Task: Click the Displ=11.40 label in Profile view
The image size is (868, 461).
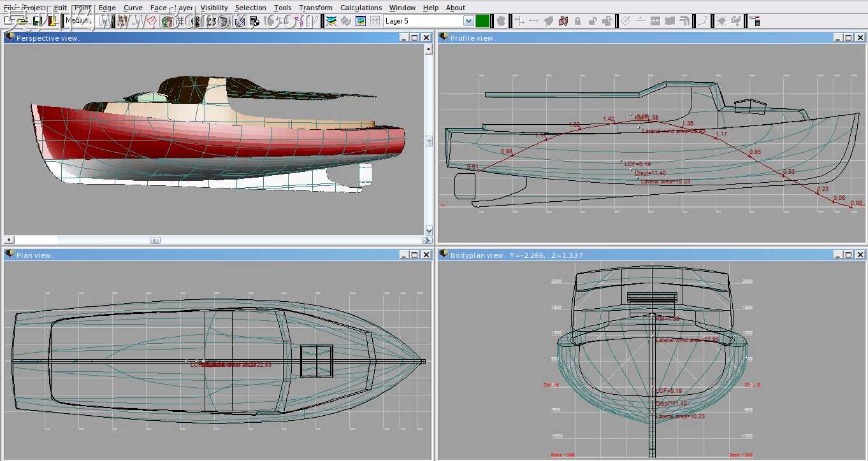Action: click(x=650, y=173)
